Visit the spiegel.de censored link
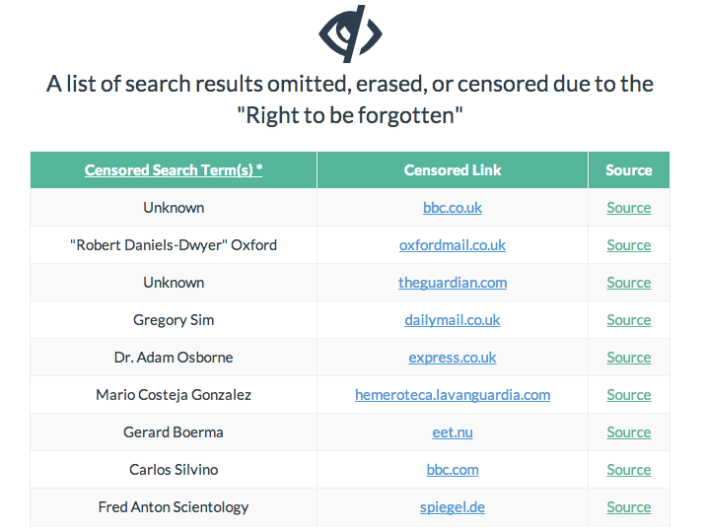 [x=452, y=507]
